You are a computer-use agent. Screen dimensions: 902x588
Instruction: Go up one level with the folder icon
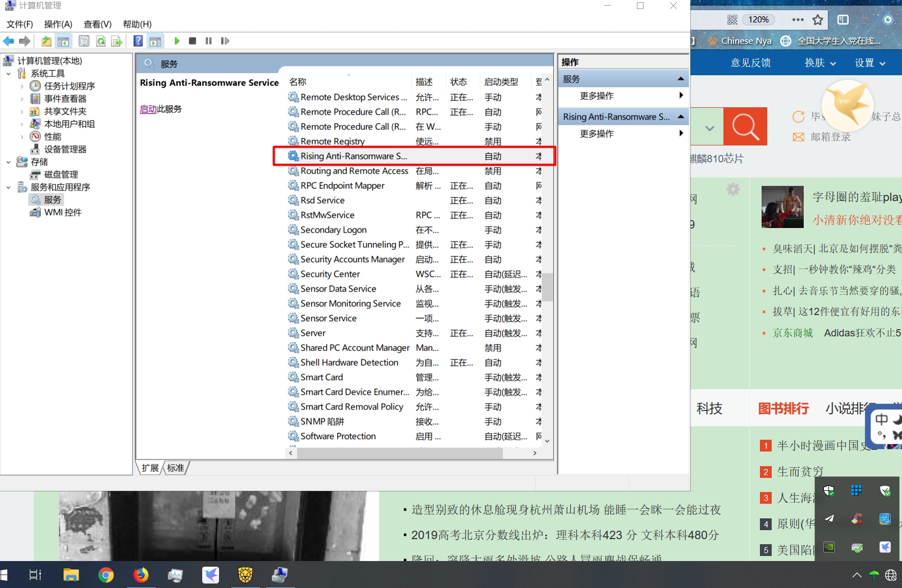tap(46, 41)
